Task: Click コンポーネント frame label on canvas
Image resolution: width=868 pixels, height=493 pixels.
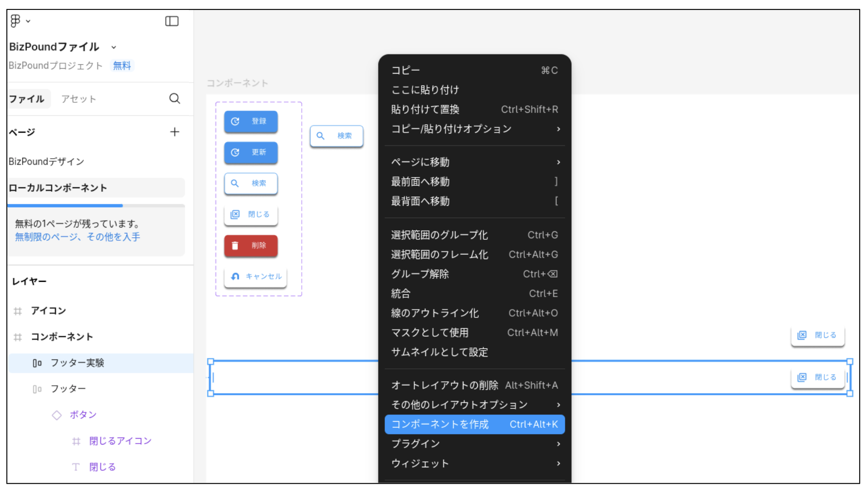Action: [237, 83]
